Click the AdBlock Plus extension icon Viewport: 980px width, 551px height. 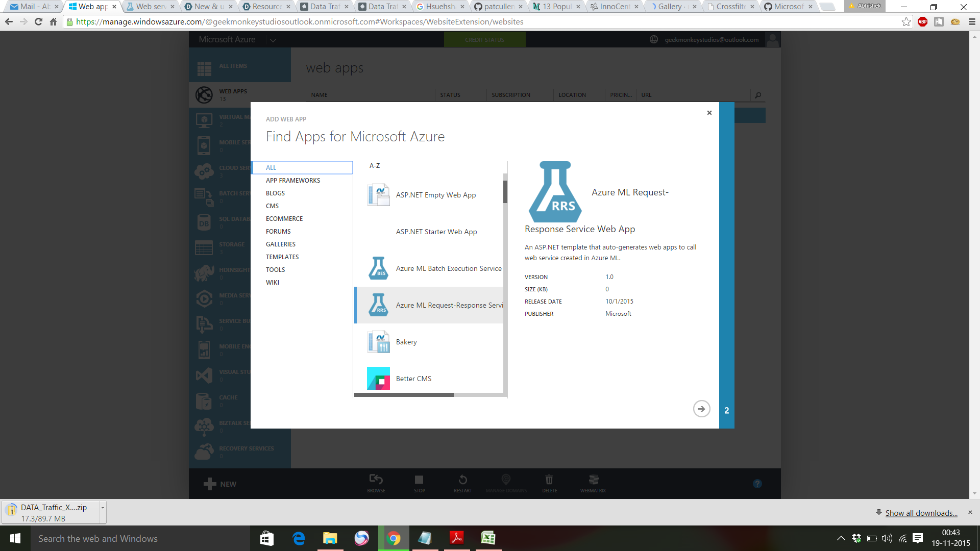point(922,22)
